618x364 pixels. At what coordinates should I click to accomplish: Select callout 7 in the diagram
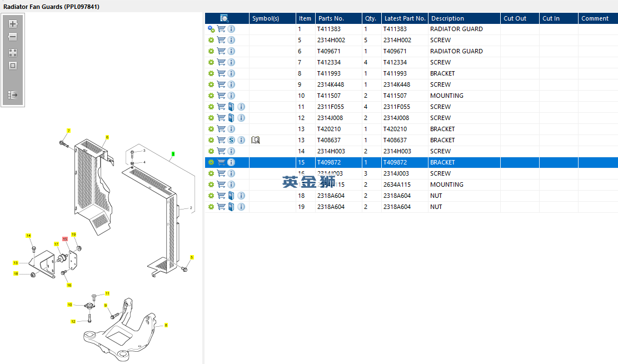68,131
